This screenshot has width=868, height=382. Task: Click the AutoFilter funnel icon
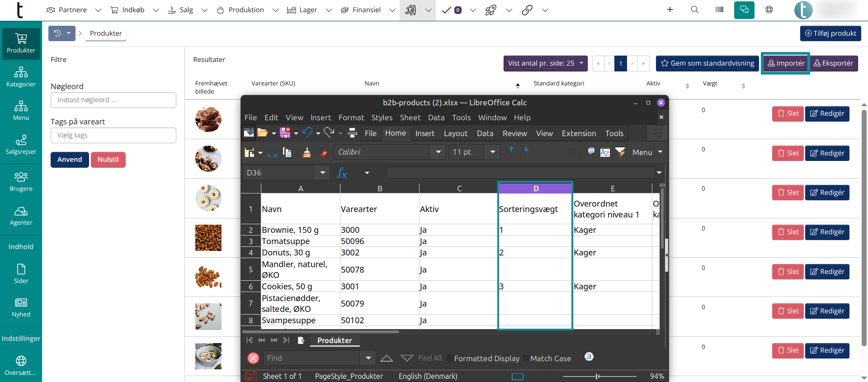(620, 152)
